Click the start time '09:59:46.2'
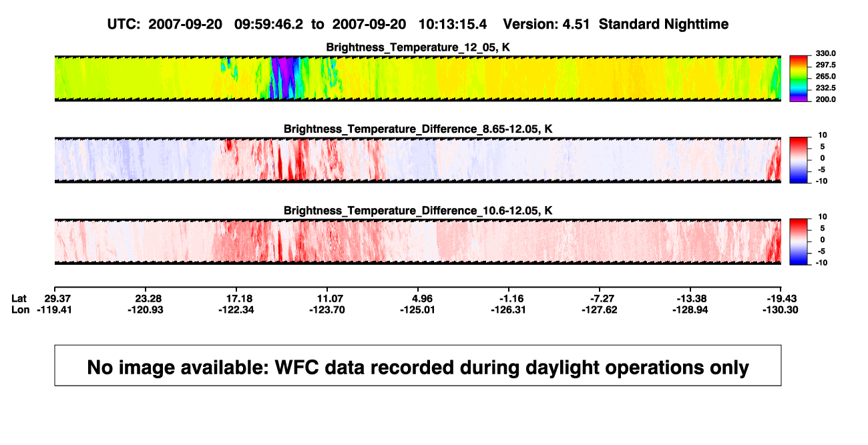 tap(269, 24)
